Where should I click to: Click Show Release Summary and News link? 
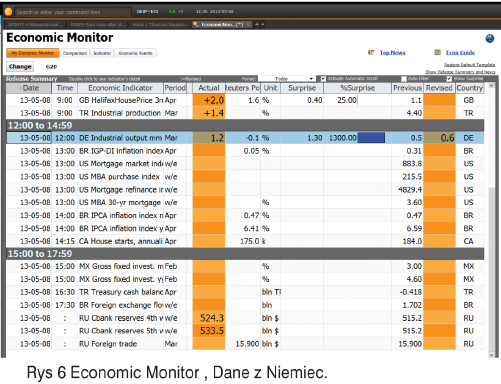[460, 72]
